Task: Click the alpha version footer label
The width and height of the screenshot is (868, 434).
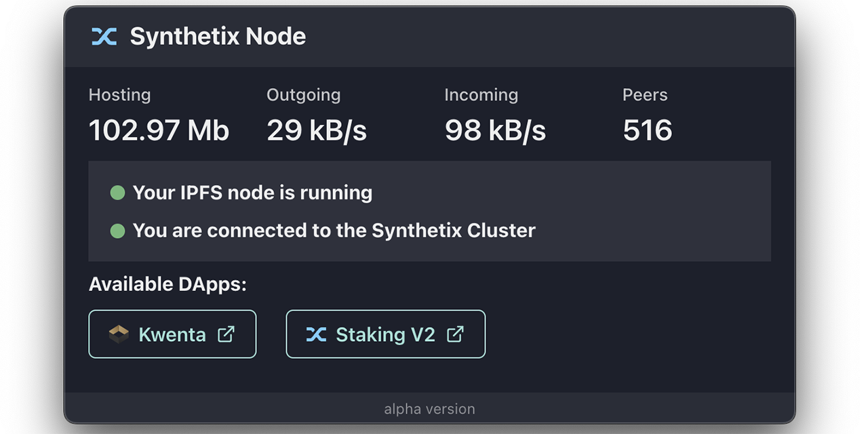Action: pyautogui.click(x=429, y=409)
